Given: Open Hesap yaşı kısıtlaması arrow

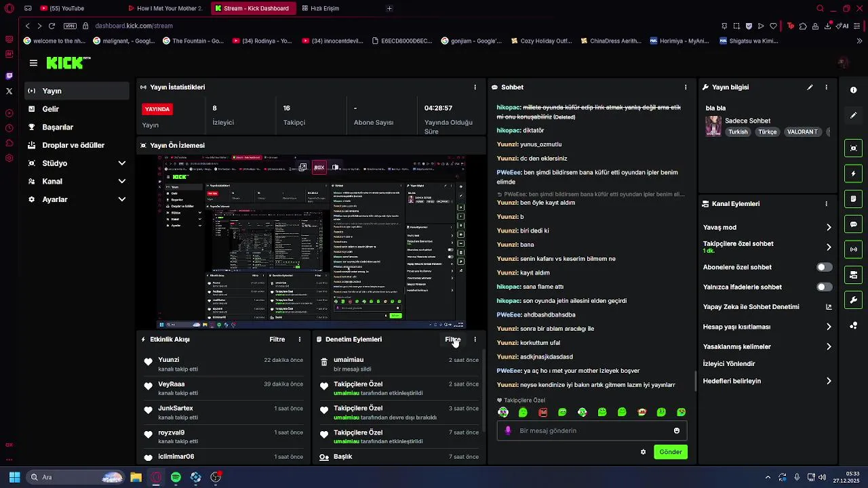Looking at the screenshot, I should click(829, 327).
